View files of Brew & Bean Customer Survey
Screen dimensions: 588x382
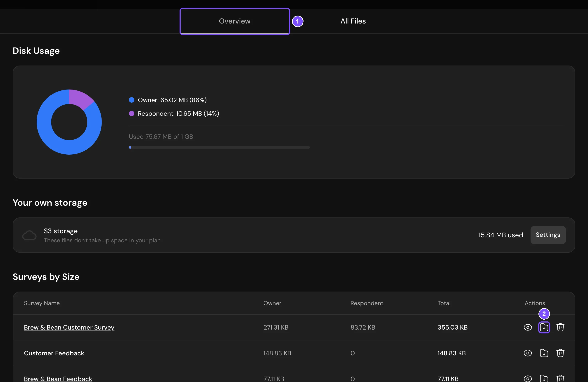click(528, 327)
